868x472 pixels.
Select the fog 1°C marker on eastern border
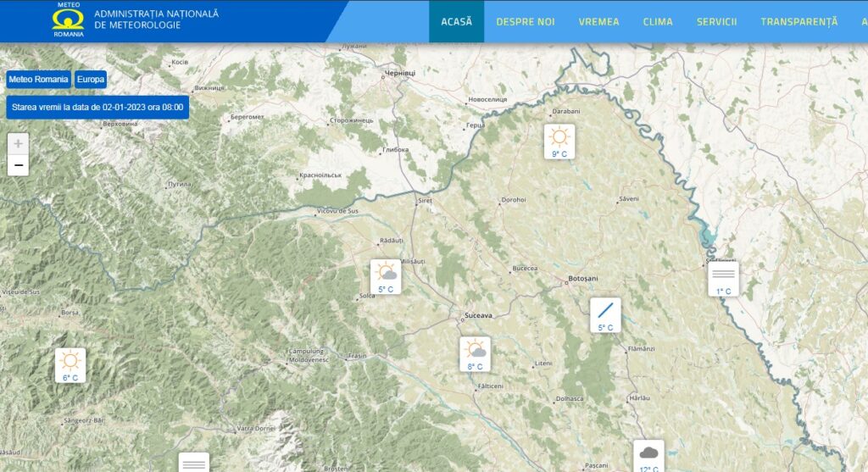pyautogui.click(x=723, y=278)
